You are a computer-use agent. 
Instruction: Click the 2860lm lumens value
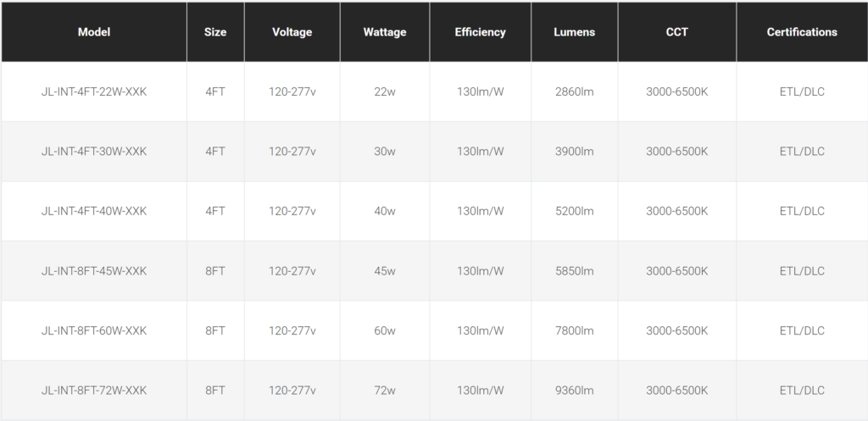[575, 91]
